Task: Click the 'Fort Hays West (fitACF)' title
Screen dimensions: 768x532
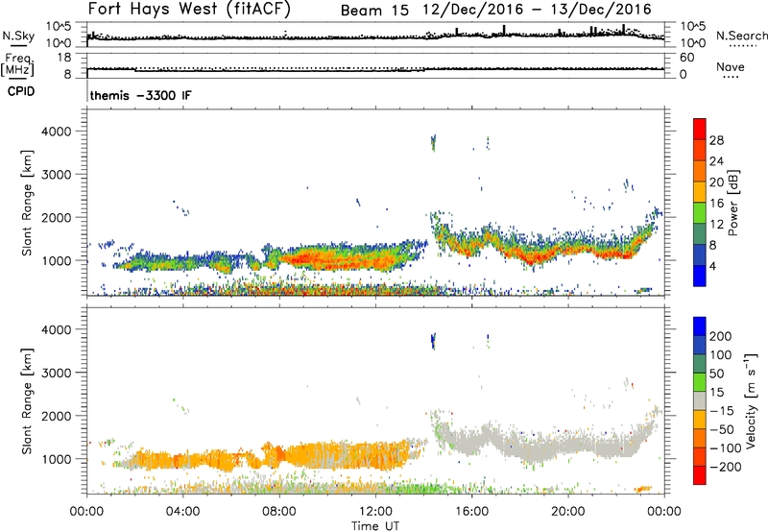Action: click(189, 10)
